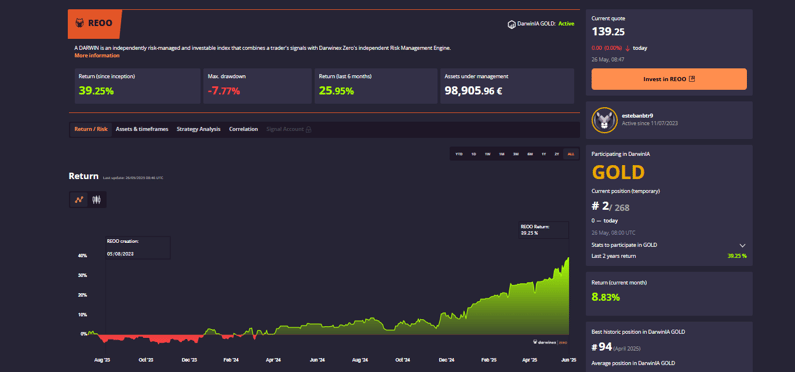
Task: Select the 6M timeframe
Action: click(x=530, y=154)
